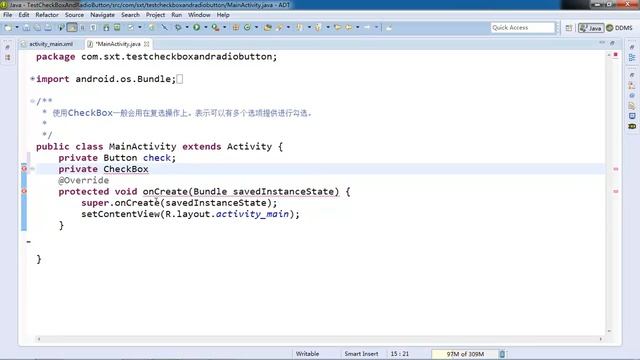Open the Package Explorer icon in left trim
The height and width of the screenshot is (360, 640).
click(x=8, y=58)
